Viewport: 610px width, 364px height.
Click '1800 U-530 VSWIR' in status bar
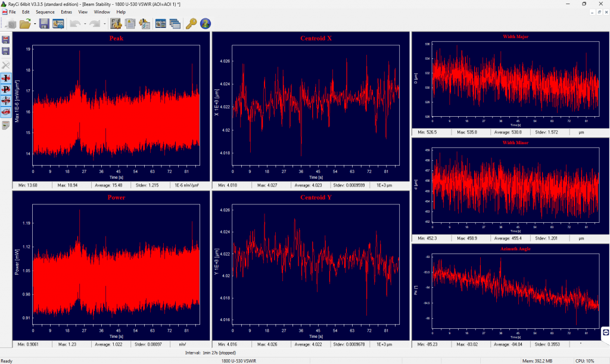tap(239, 361)
